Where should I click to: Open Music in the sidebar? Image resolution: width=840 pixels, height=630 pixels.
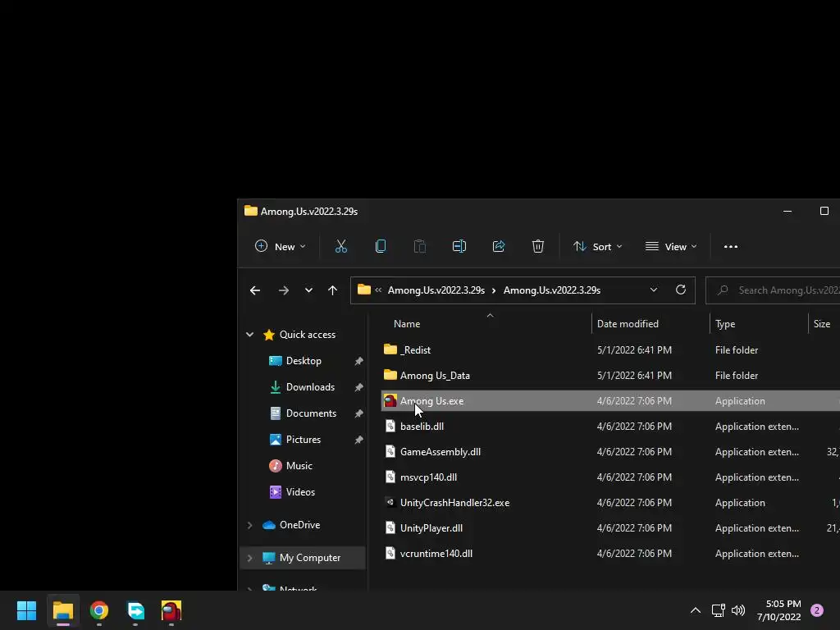[299, 466]
